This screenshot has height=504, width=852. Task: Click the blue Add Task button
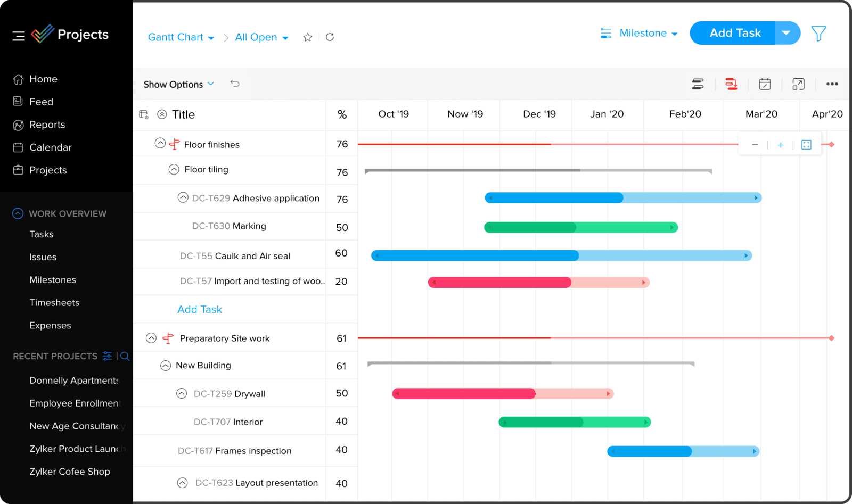735,33
